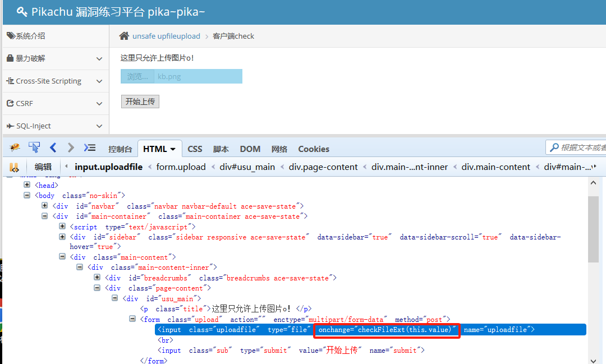Expand the div id sidebar node
This screenshot has width=606, height=364.
pyautogui.click(x=62, y=237)
